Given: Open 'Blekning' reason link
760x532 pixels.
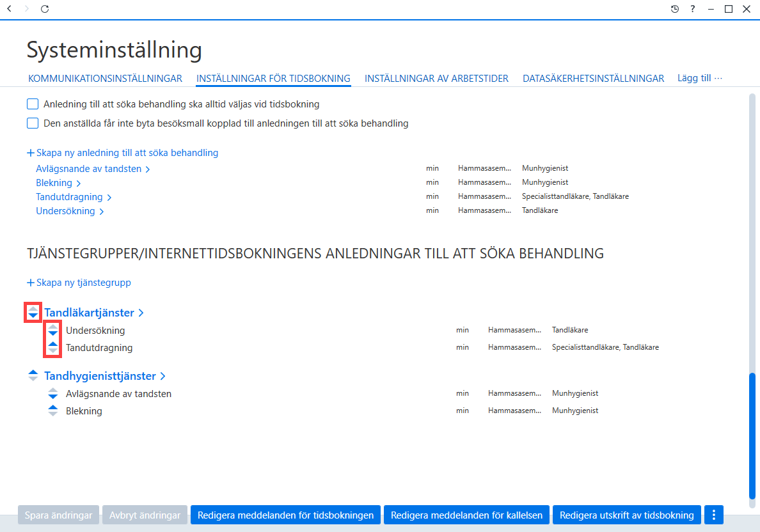Looking at the screenshot, I should [x=54, y=183].
